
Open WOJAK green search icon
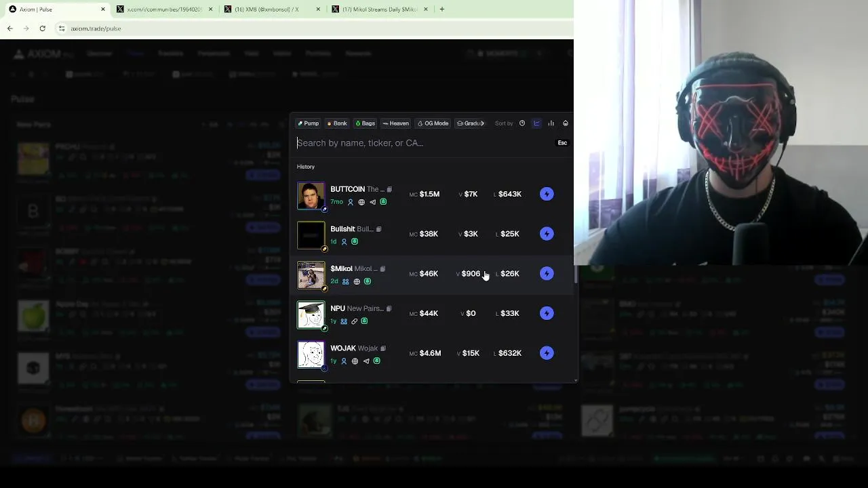[x=377, y=361]
